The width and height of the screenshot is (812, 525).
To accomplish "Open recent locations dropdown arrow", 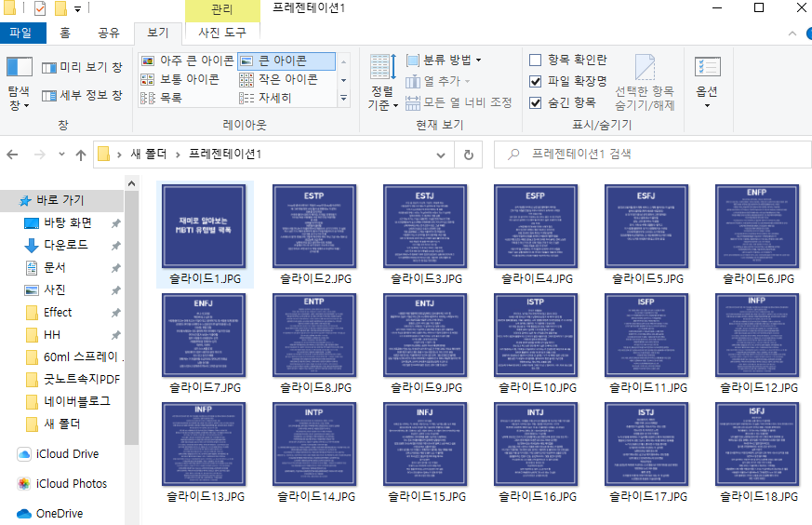I will [x=61, y=155].
